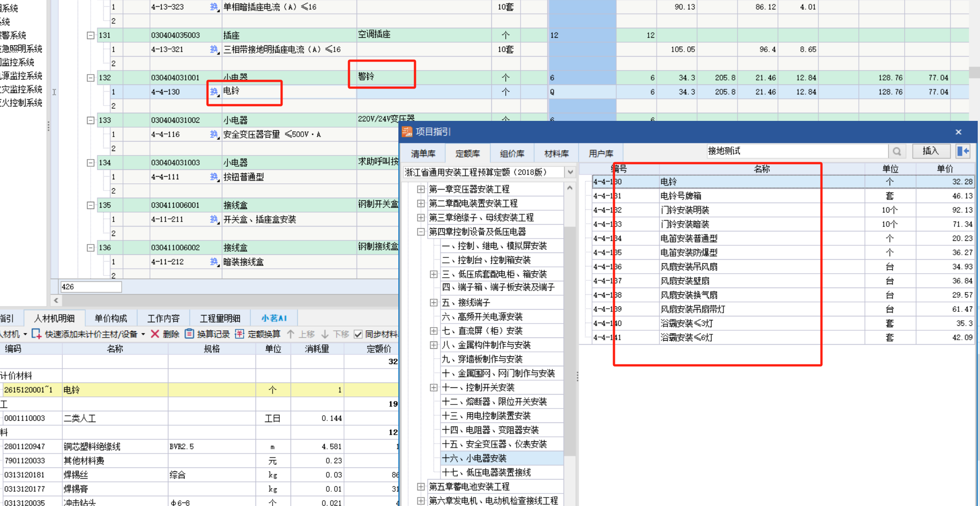This screenshot has width=980, height=506.
Task: Expand 十一、控制开关安装 node
Action: (433, 387)
